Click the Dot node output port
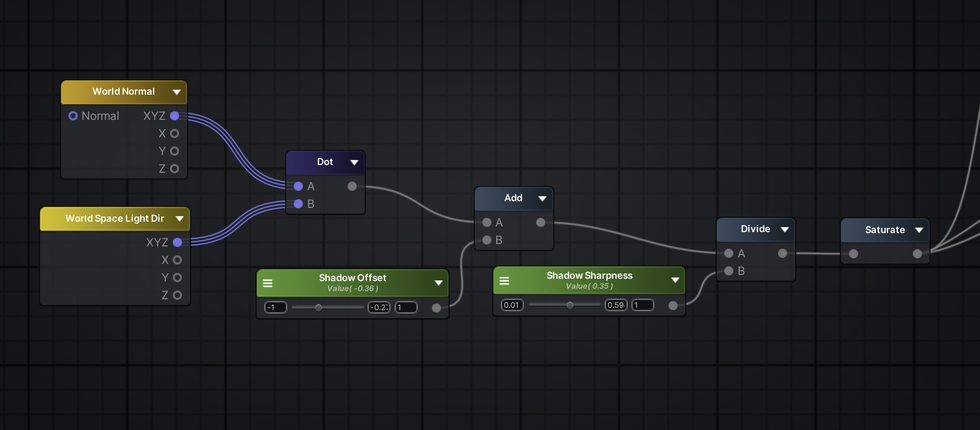980x430 pixels. [352, 186]
